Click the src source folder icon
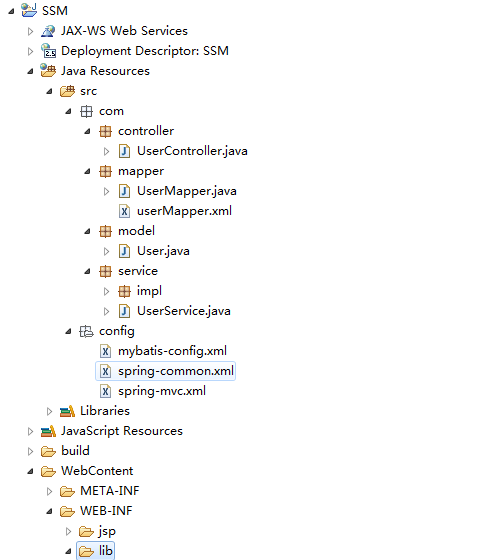 (x=68, y=91)
